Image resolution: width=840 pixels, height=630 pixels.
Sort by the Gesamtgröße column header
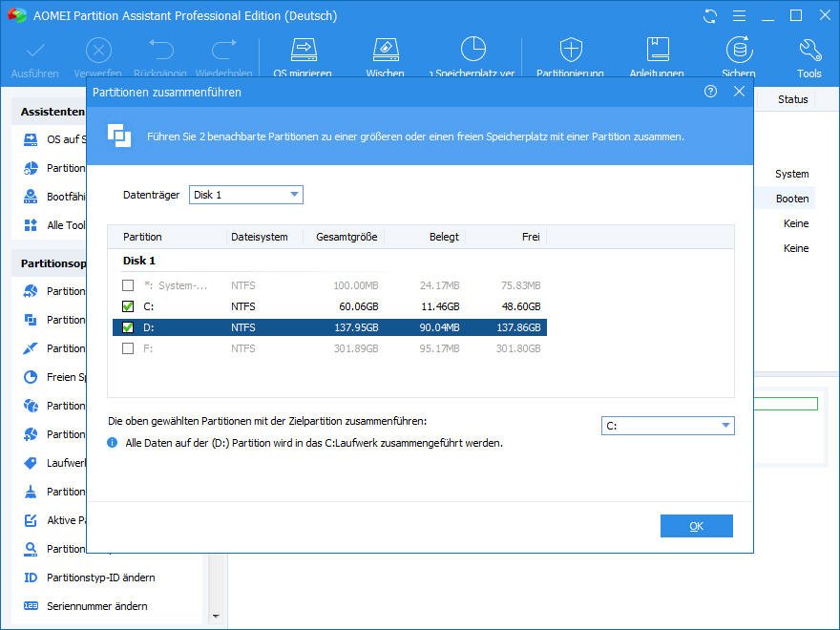[x=346, y=237]
